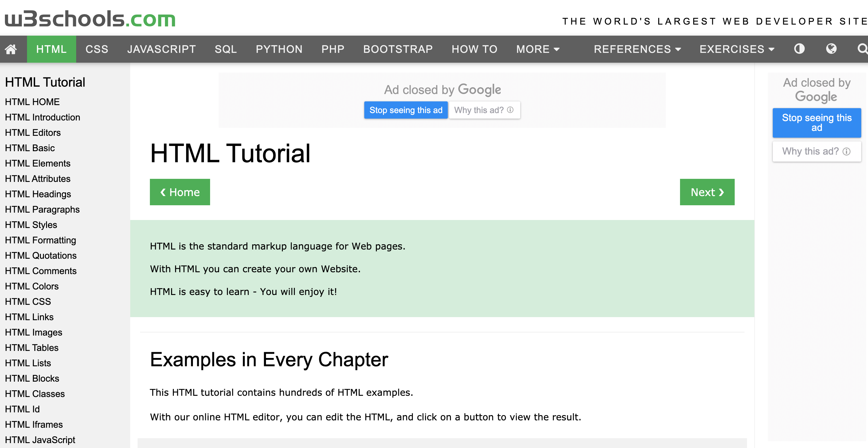This screenshot has height=448, width=868.
Task: Click center Why this ad? button
Action: [484, 110]
